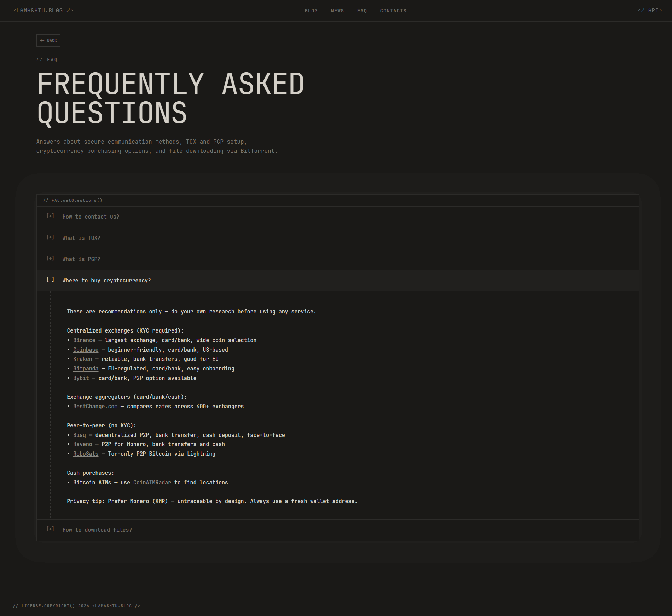Collapse 'Where to buy cryptocurrency?' section

[x=106, y=281]
